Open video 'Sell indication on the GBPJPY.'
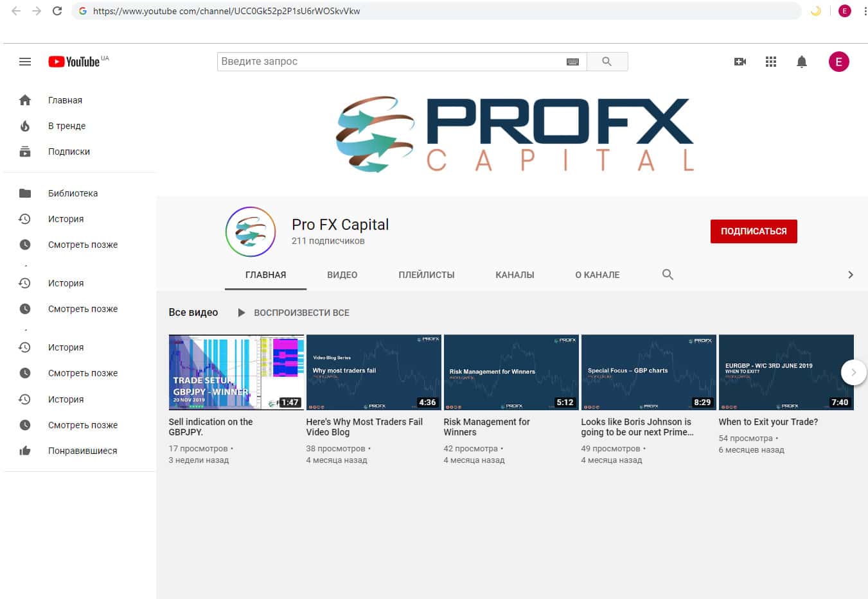Image resolution: width=868 pixels, height=599 pixels. (211, 427)
